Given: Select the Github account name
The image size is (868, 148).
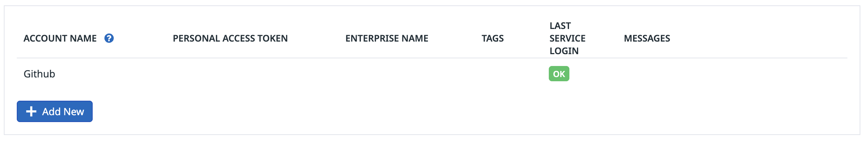Looking at the screenshot, I should point(39,74).
